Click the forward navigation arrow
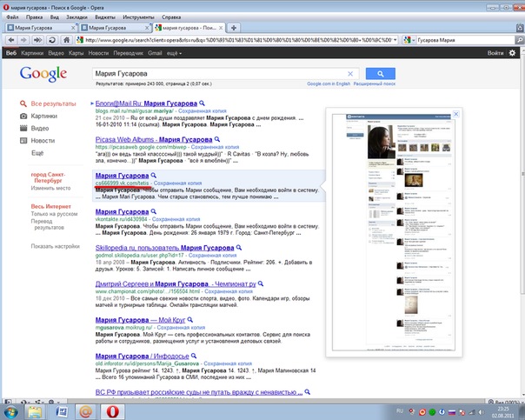This screenshot has width=525, height=420. pos(23,40)
